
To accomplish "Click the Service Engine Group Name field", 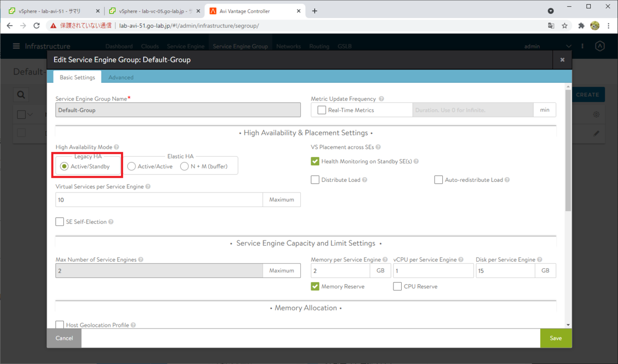I will tap(178, 110).
